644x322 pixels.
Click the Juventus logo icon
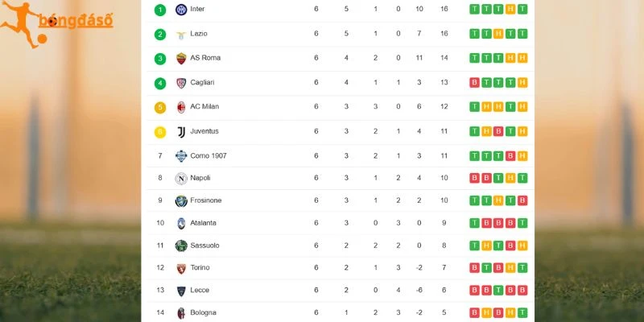coord(181,132)
